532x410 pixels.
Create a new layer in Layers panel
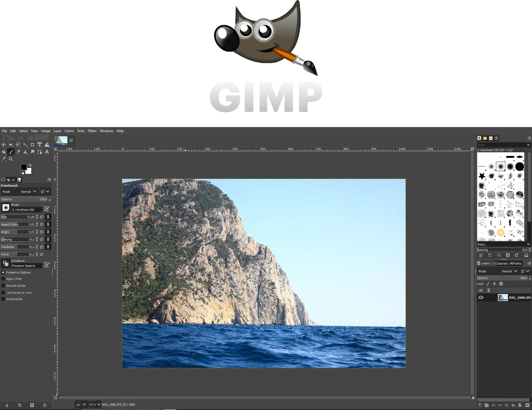coord(480,405)
